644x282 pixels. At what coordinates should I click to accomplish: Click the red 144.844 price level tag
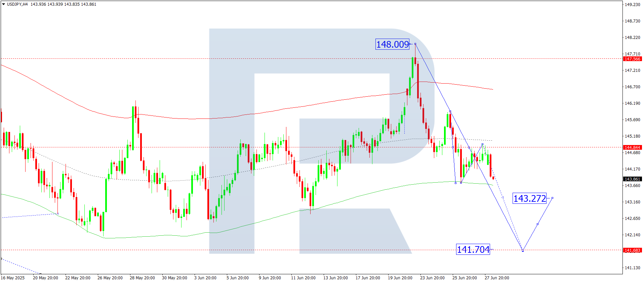632,147
